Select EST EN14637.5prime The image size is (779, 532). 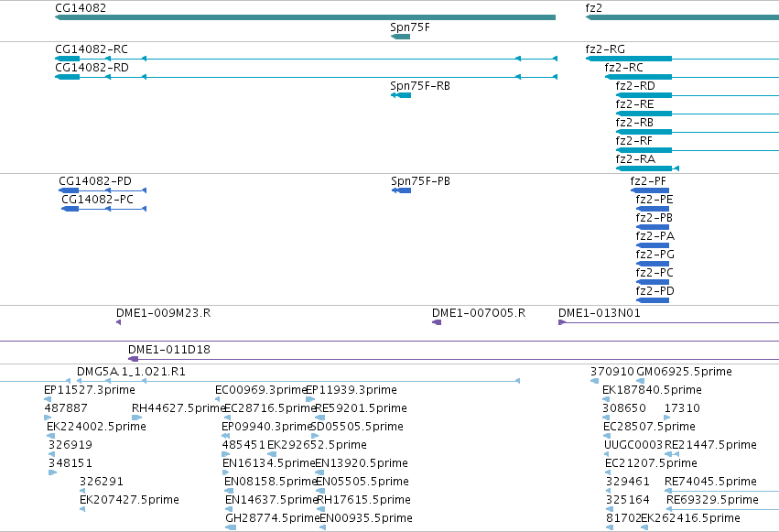[229, 509]
